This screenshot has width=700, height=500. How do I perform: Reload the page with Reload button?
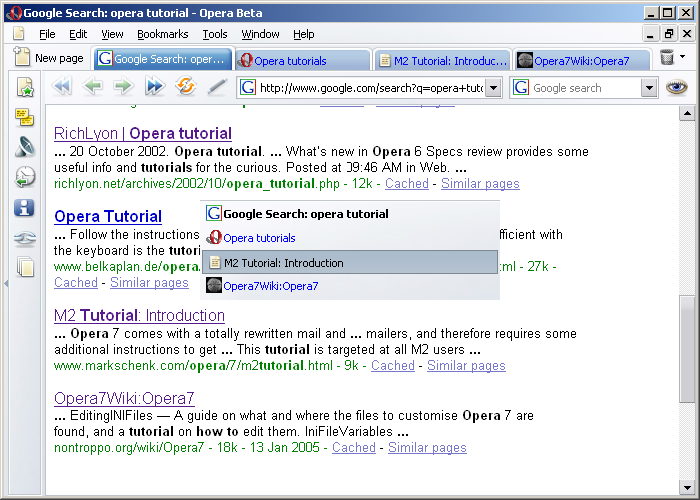(x=185, y=87)
